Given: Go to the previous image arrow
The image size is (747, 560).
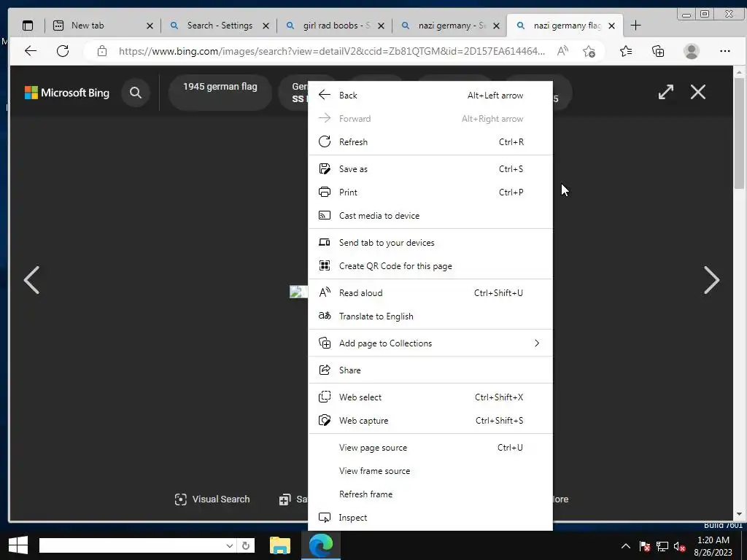Looking at the screenshot, I should 31,280.
